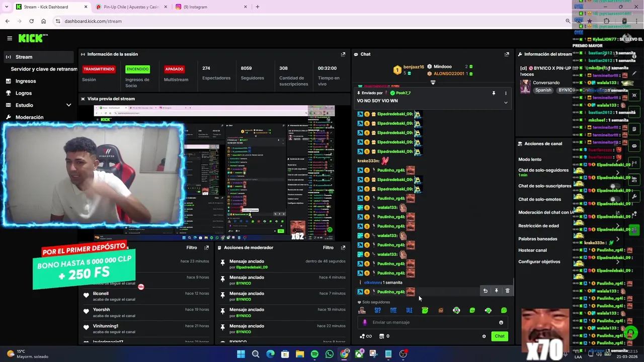This screenshot has height=362, width=644.
Task: Click the APAGADO multistream badge
Action: coord(174,69)
